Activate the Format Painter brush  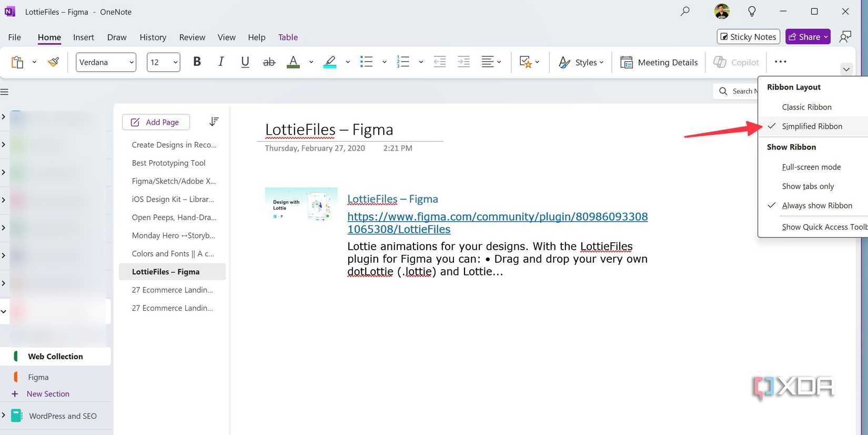[x=53, y=62]
